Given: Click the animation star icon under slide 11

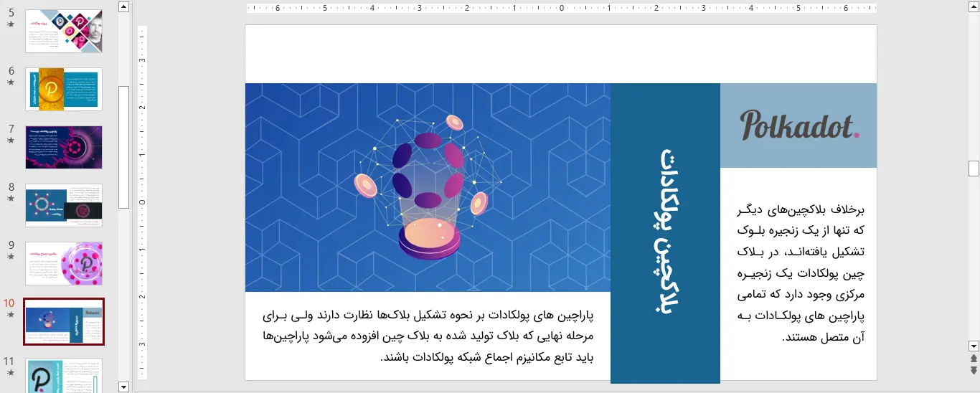Looking at the screenshot, I should (11, 372).
